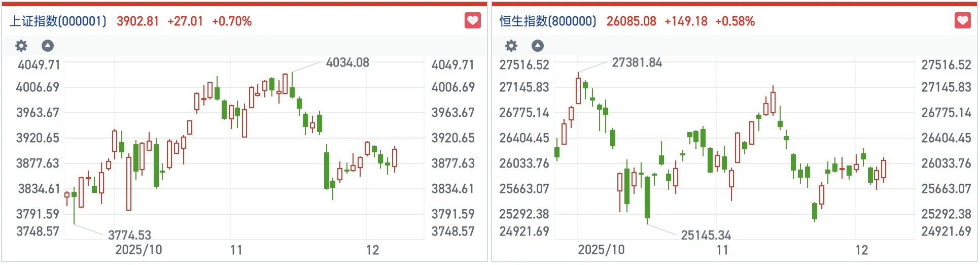
Task: Click the 3774.53 low point label
Action: point(129,235)
